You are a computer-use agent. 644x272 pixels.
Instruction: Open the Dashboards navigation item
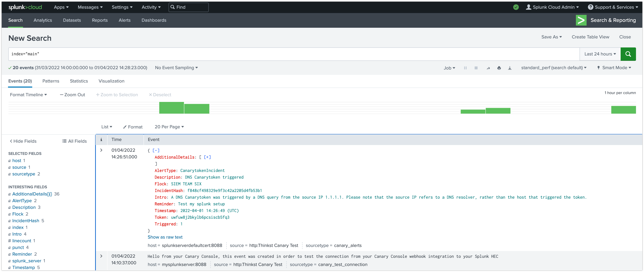point(154,20)
